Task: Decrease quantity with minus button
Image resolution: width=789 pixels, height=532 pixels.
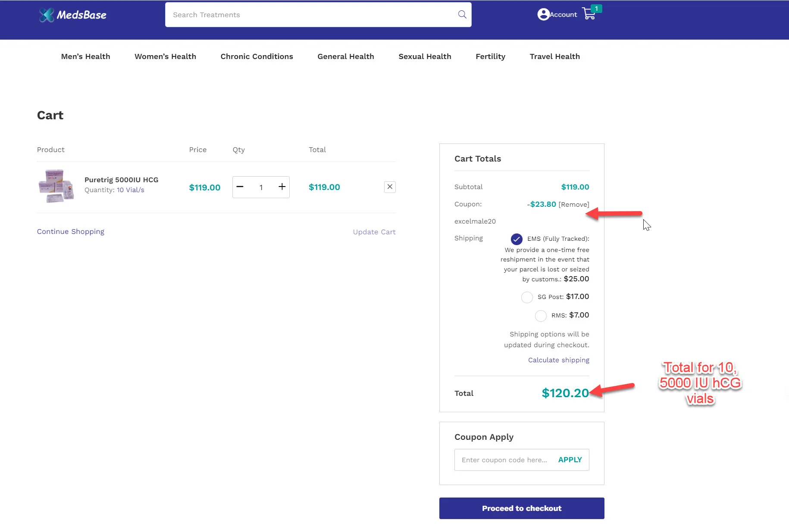Action: tap(240, 187)
